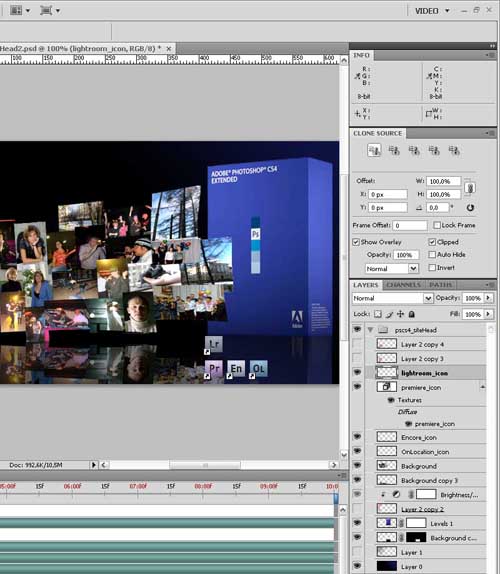500x574 pixels.
Task: Show the Layer 2 copy 4 layer
Action: click(357, 344)
